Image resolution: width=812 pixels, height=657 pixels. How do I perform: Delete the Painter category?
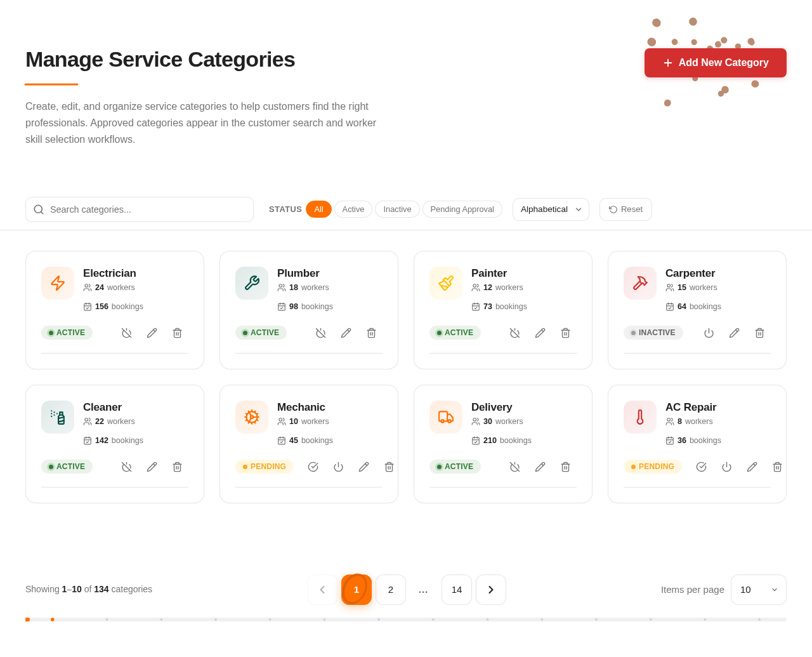(x=566, y=333)
